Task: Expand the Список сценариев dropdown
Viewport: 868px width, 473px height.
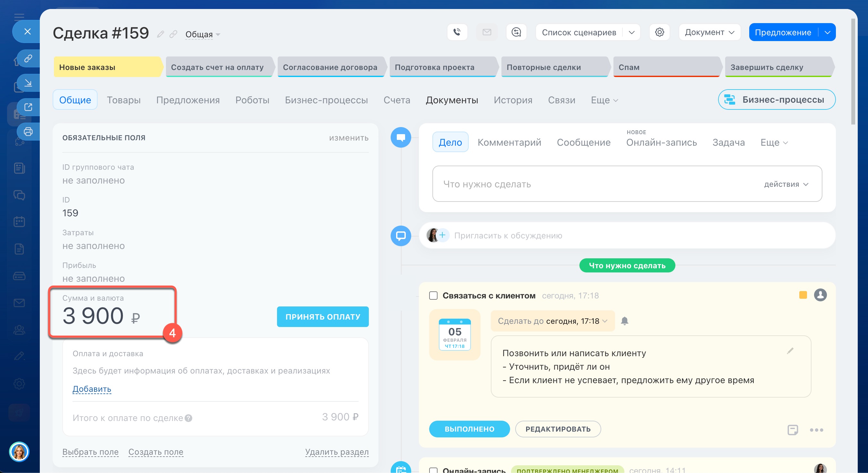Action: pos(631,32)
